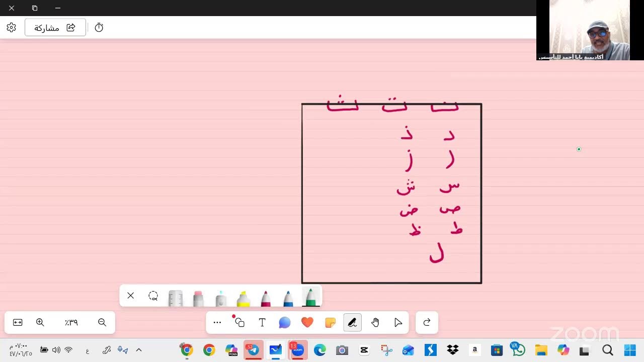Open the shapes tool
Screen dimensions: 644x362
239,323
